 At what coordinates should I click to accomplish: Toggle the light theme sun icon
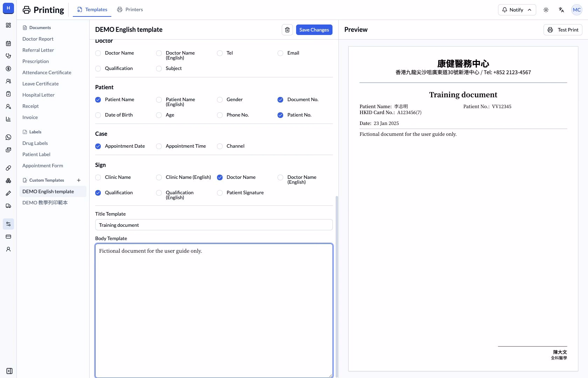(x=546, y=10)
